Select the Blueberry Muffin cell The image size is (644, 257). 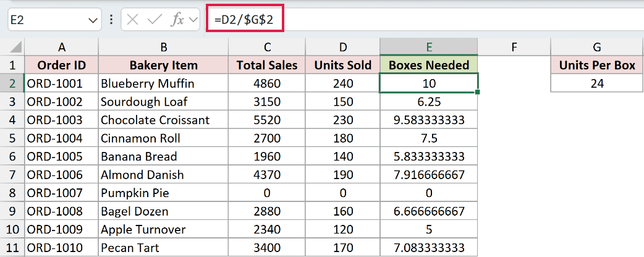point(163,83)
